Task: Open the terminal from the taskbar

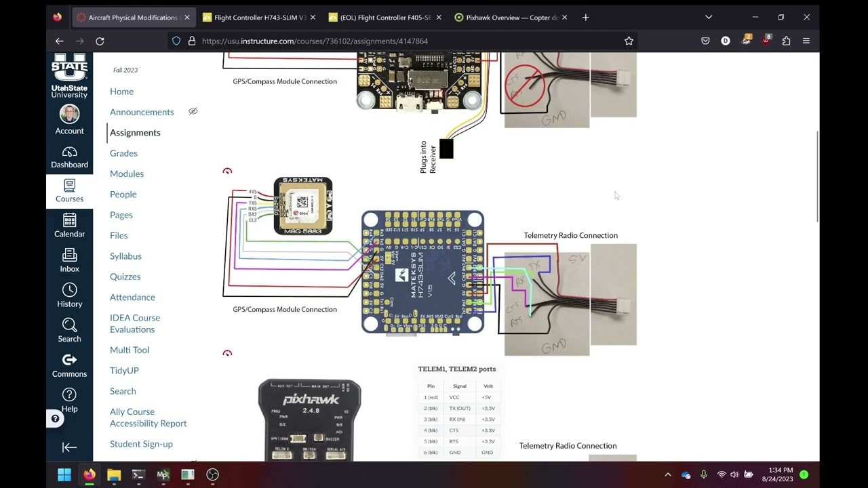Action: (x=138, y=474)
